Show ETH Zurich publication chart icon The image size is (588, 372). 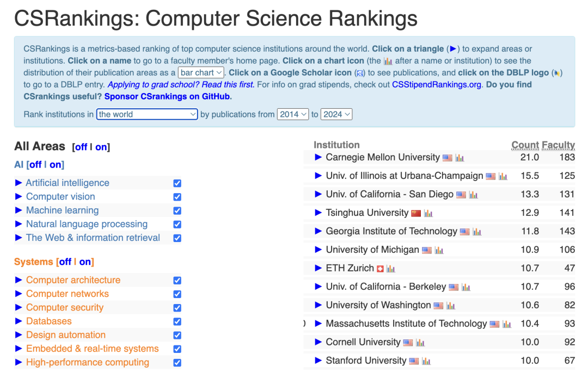pyautogui.click(x=391, y=269)
